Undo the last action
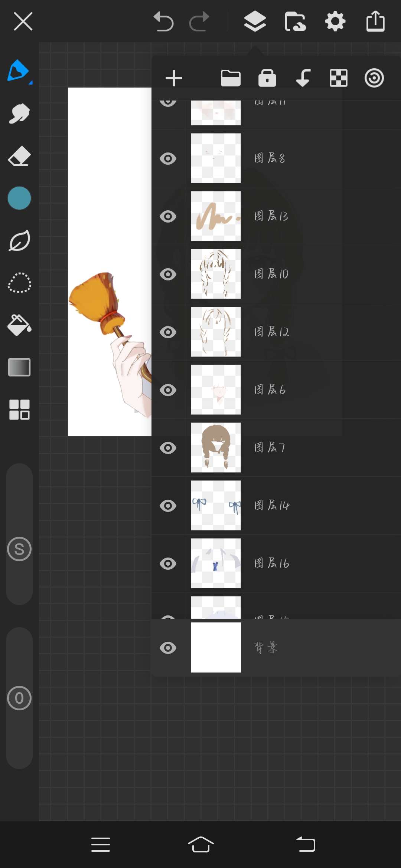Screen dimensions: 401x868 click(x=163, y=22)
